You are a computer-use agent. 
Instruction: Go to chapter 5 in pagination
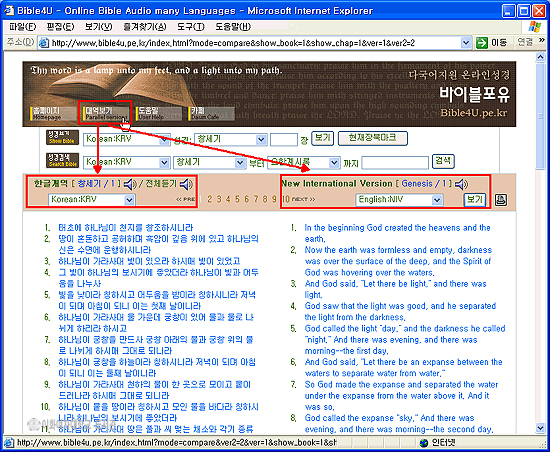(237, 200)
